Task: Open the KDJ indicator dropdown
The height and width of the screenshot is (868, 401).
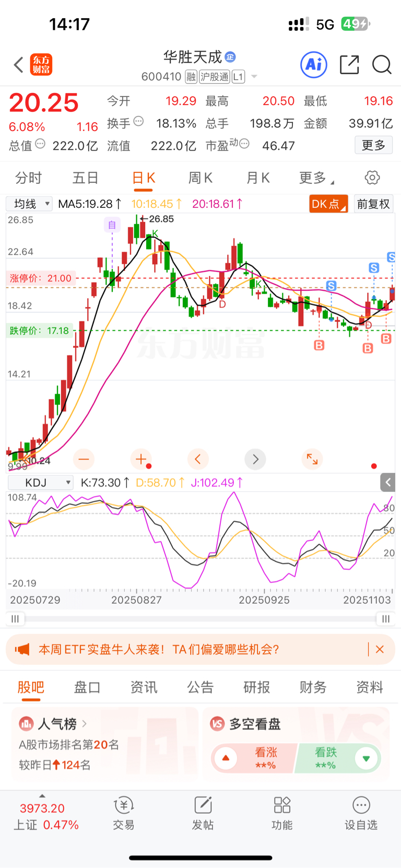Action: (x=40, y=483)
